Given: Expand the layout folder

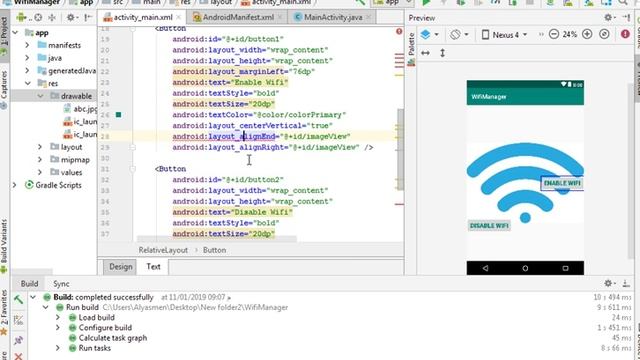Looking at the screenshot, I should (40, 147).
